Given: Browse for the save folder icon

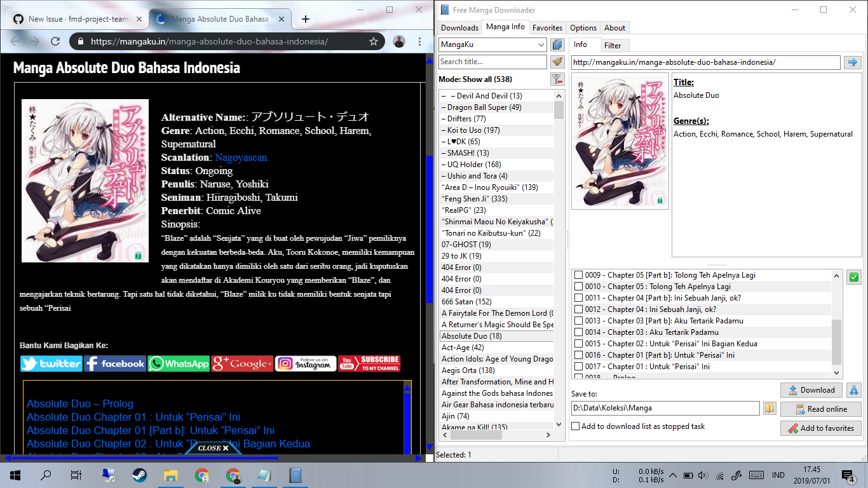Looking at the screenshot, I should click(770, 408).
